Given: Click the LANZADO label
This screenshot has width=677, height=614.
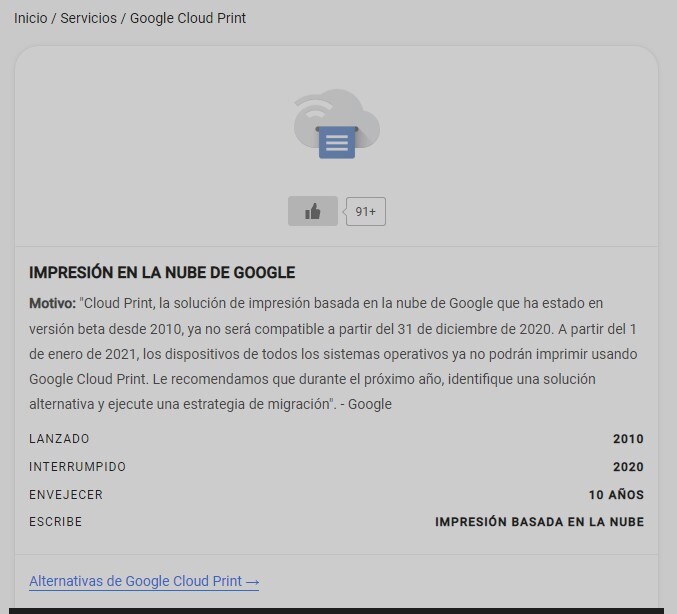Looking at the screenshot, I should coord(59,439).
